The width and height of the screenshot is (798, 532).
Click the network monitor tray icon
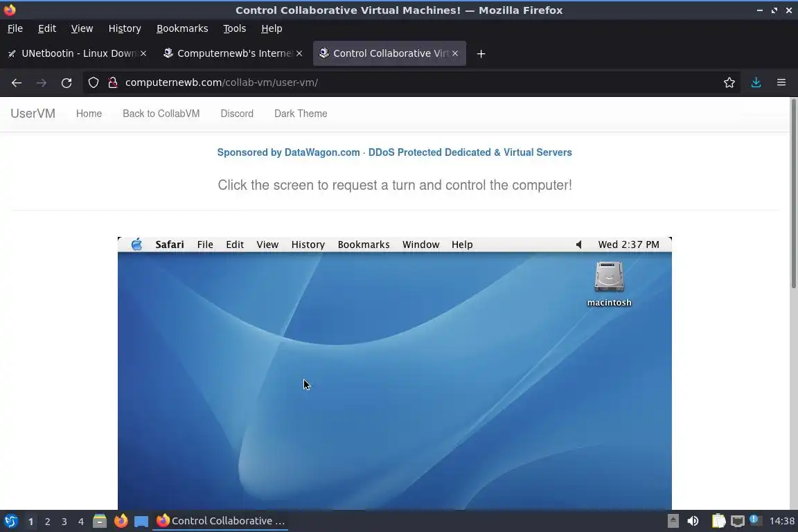pos(738,521)
